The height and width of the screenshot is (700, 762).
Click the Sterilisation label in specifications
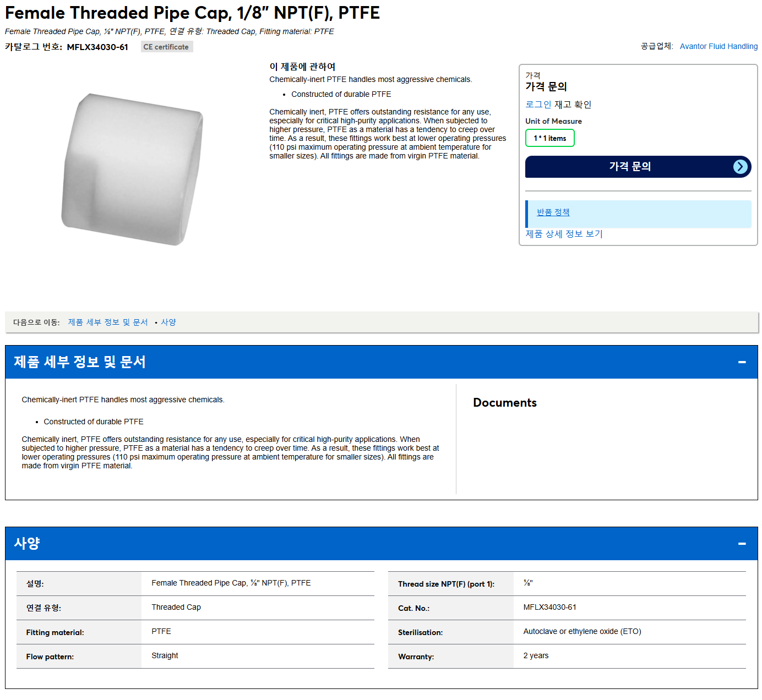click(420, 632)
